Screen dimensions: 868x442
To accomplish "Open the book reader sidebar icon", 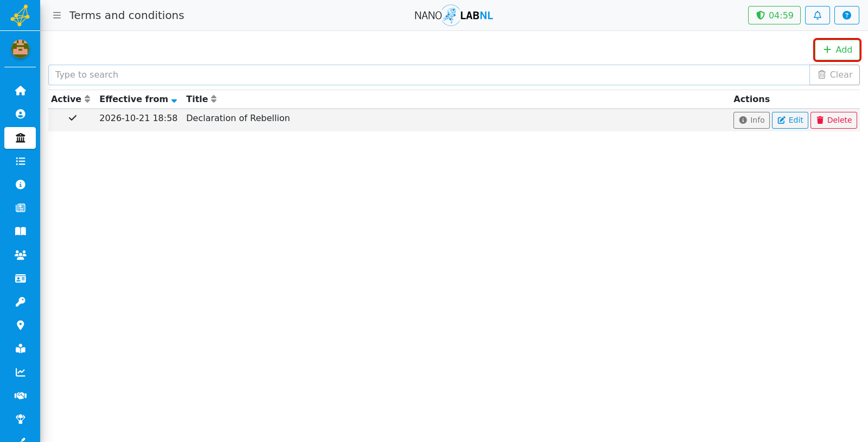I will pyautogui.click(x=20, y=349).
